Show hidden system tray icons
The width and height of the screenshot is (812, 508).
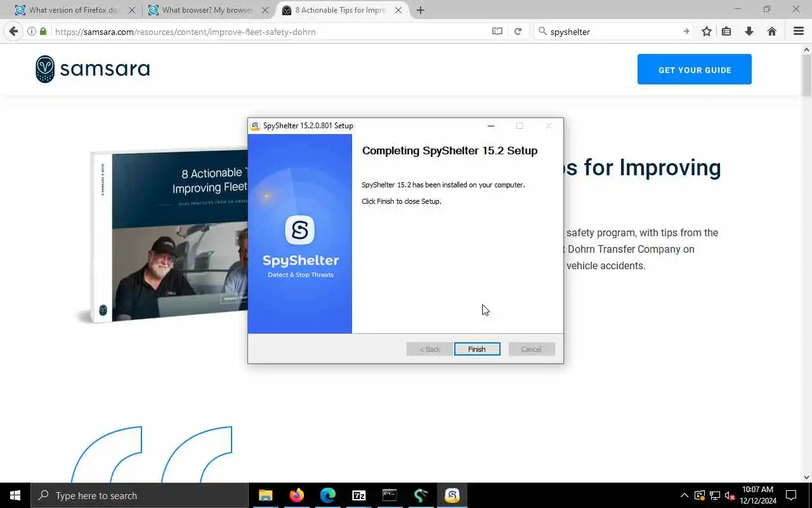(684, 495)
